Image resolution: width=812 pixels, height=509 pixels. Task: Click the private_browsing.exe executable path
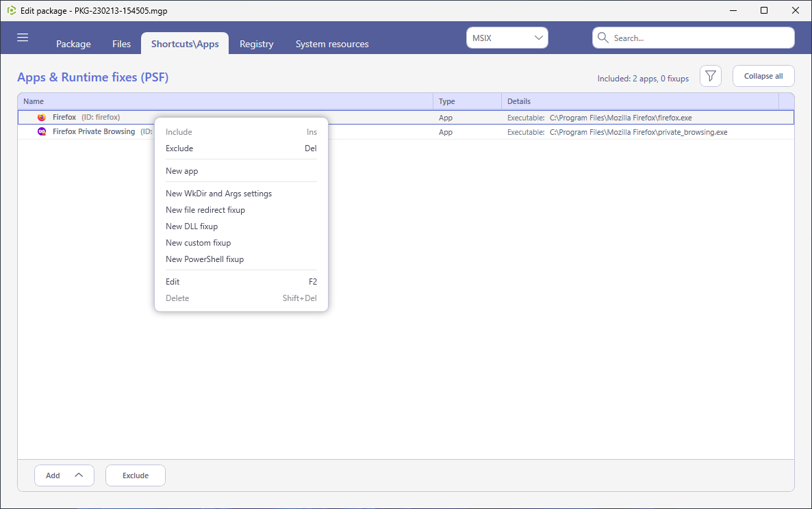(x=638, y=133)
